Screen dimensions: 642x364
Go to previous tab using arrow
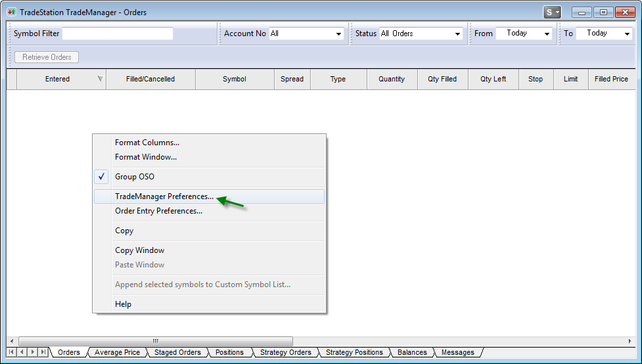click(22, 352)
